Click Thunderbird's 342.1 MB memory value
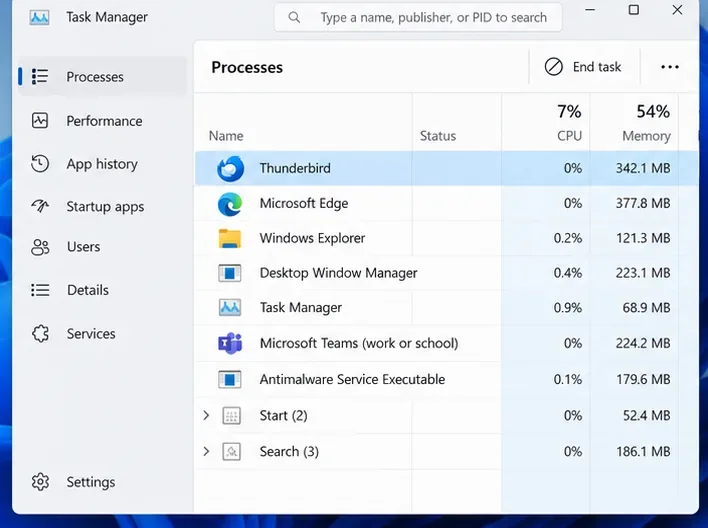This screenshot has height=528, width=708. [x=643, y=168]
